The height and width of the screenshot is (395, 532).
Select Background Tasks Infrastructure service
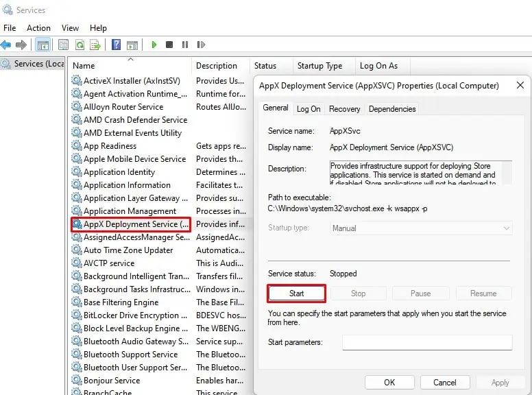click(136, 289)
